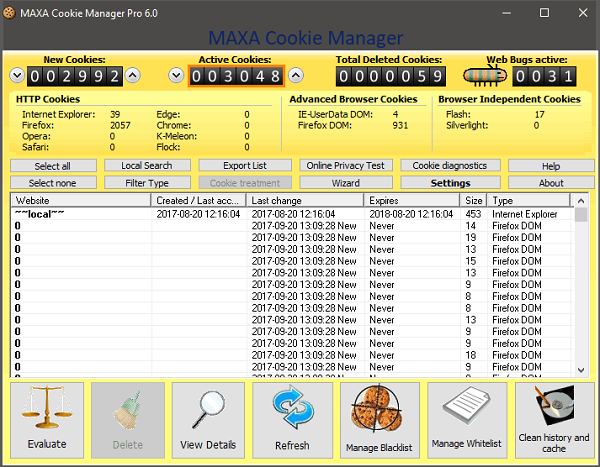Click the Silverlight label
This screenshot has height=467, width=600.
point(467,125)
